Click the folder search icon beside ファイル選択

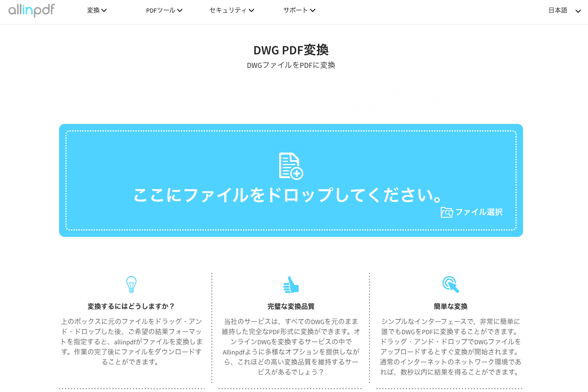(x=447, y=212)
